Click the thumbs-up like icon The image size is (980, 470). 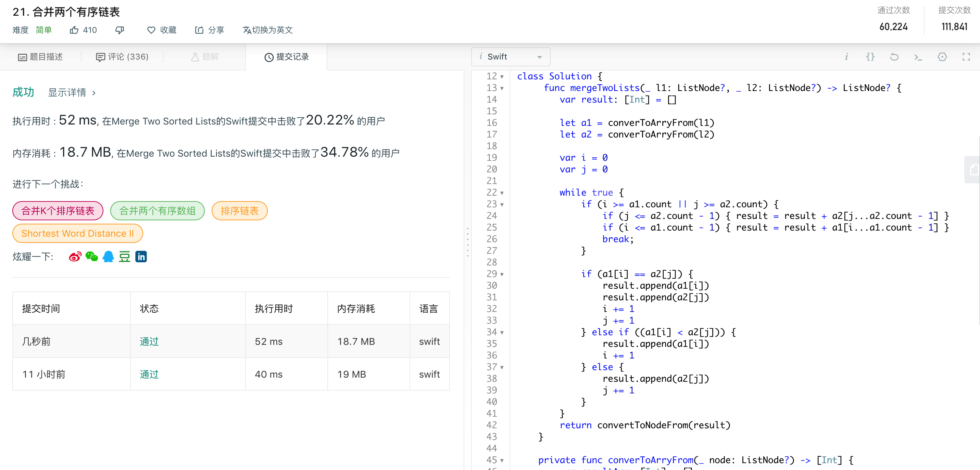coord(74,30)
